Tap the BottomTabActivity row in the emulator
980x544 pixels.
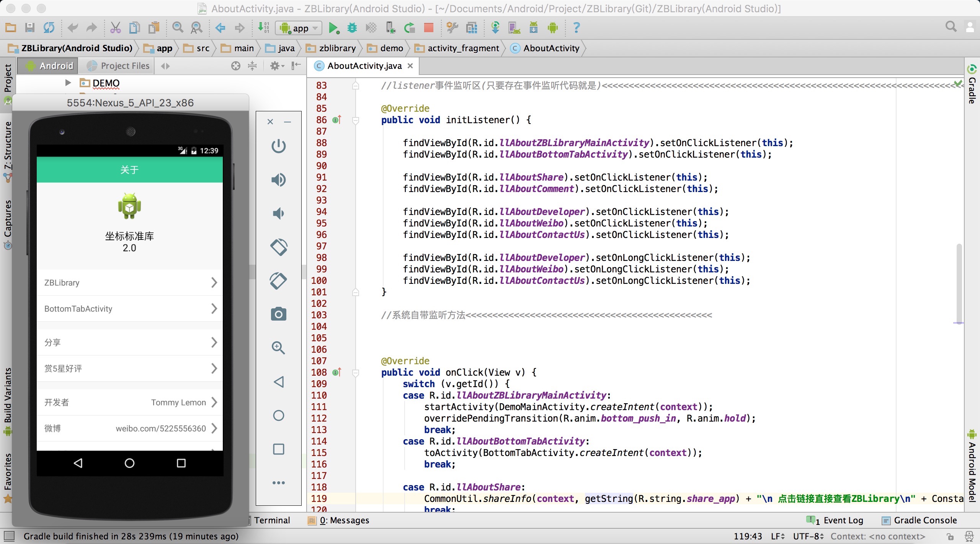(x=129, y=309)
